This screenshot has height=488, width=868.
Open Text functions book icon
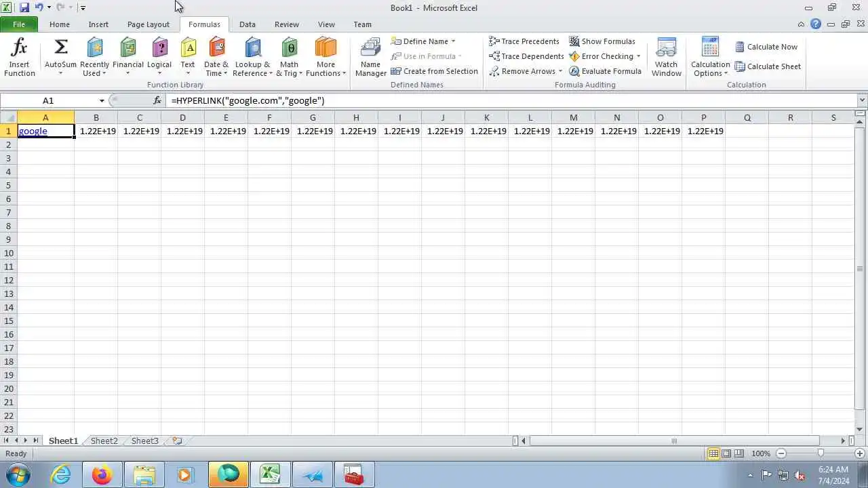click(188, 47)
